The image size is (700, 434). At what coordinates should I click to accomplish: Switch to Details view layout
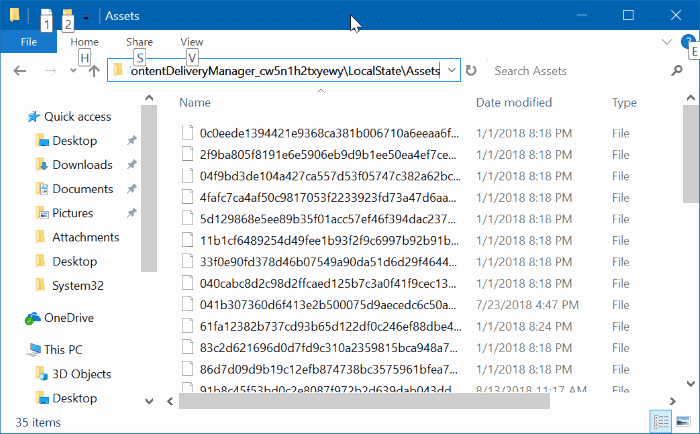point(660,420)
